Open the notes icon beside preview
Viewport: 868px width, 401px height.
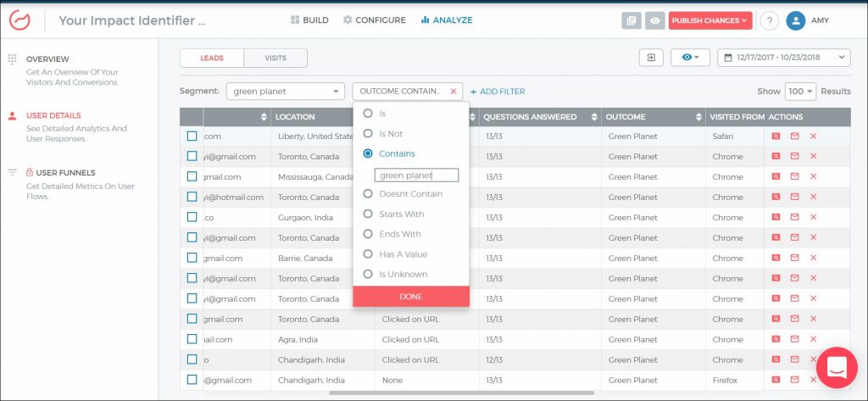(x=632, y=20)
